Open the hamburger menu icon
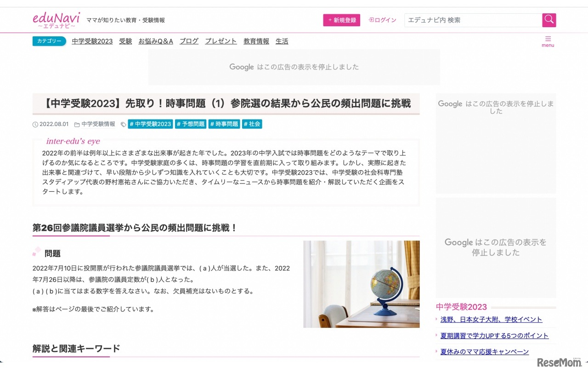This screenshot has width=588, height=373. tap(548, 38)
